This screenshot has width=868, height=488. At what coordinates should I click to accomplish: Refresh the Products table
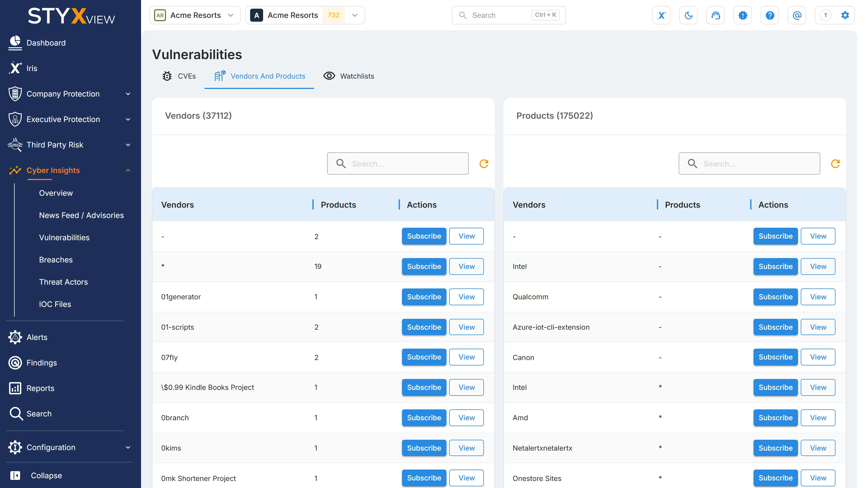pyautogui.click(x=835, y=164)
